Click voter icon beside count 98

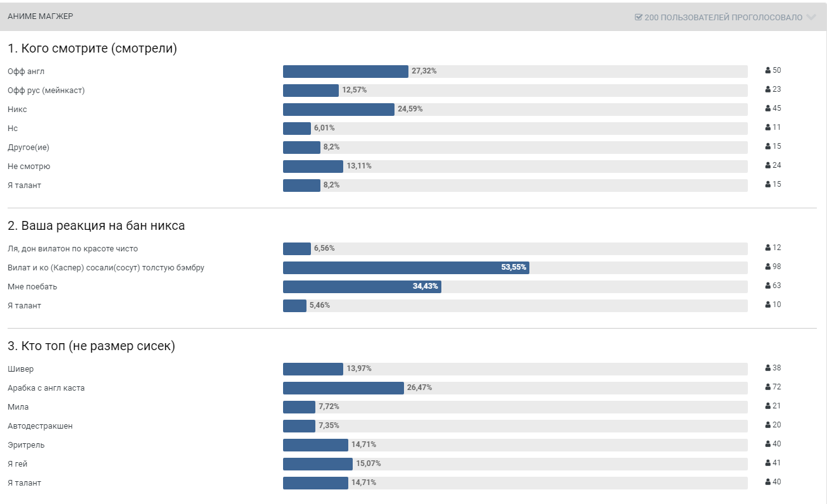768,267
